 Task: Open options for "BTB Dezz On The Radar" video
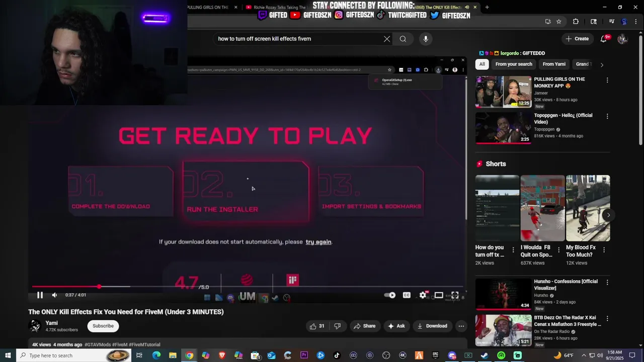(x=607, y=318)
